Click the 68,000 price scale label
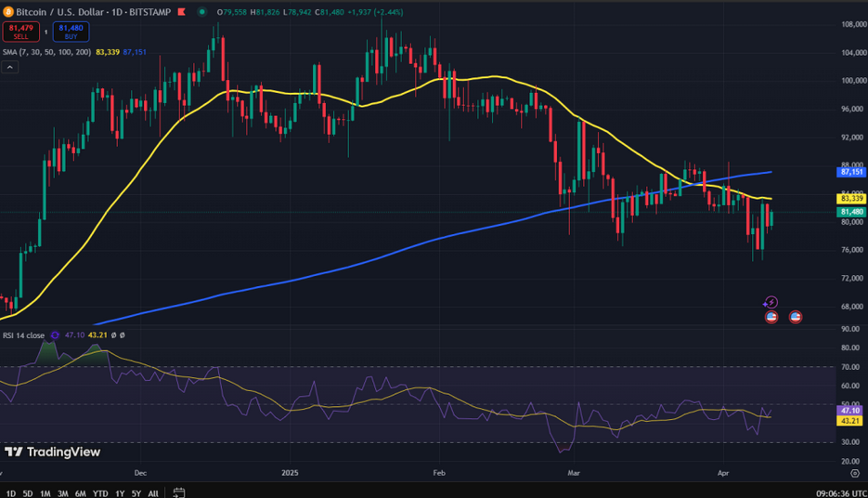868x498 pixels. point(853,307)
